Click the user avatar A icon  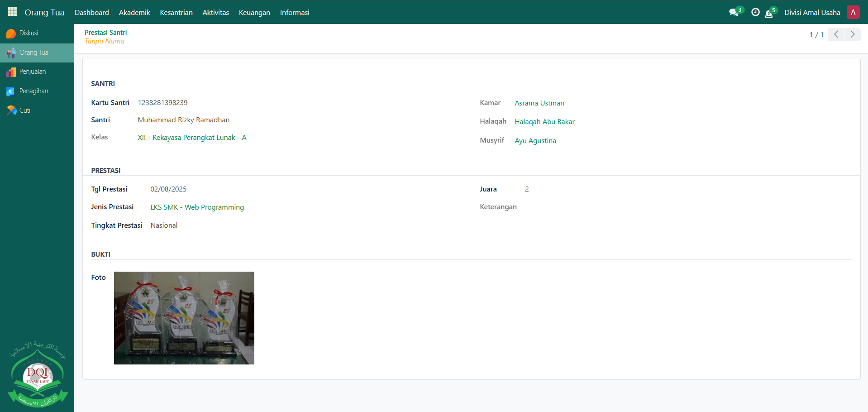[853, 12]
